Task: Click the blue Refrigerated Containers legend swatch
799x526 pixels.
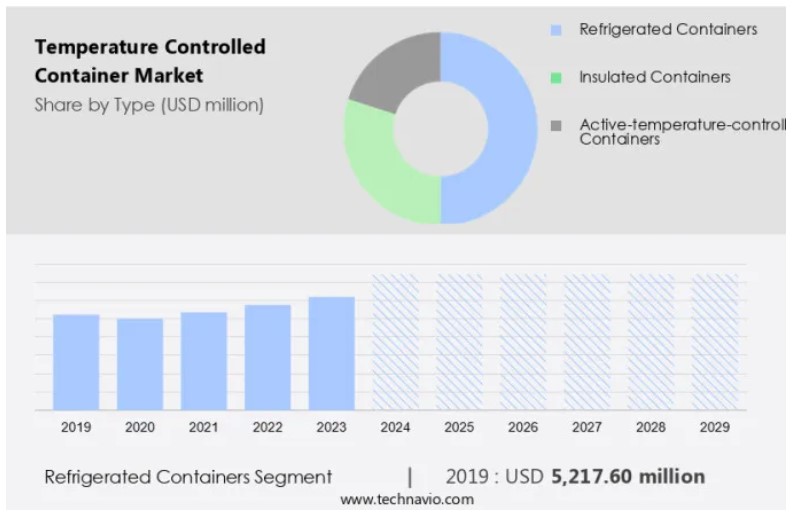Action: coord(556,30)
